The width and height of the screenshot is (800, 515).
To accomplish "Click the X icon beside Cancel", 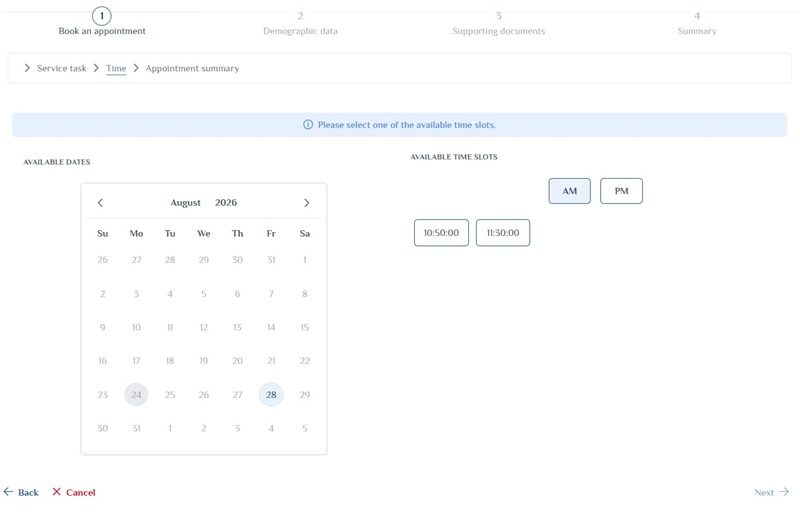I will [57, 492].
